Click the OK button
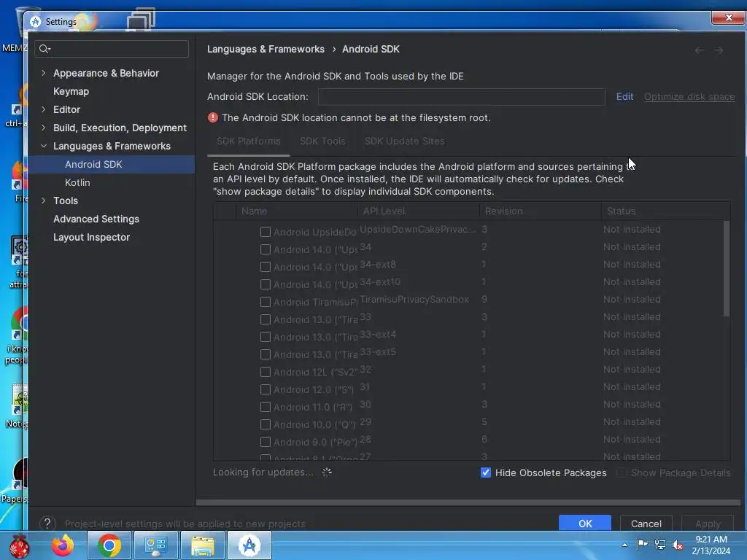747x560 pixels. [585, 523]
